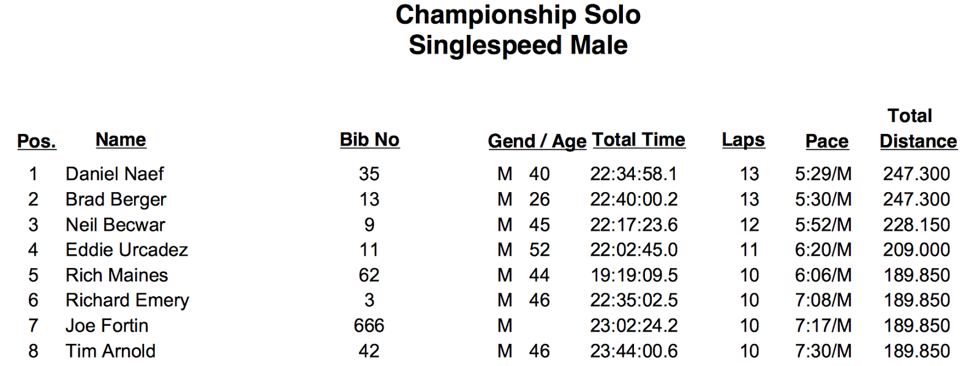Select Tim Arnold's total time 23:44:00.6
Image resolution: width=980 pixels, height=366 pixels.
point(634,351)
